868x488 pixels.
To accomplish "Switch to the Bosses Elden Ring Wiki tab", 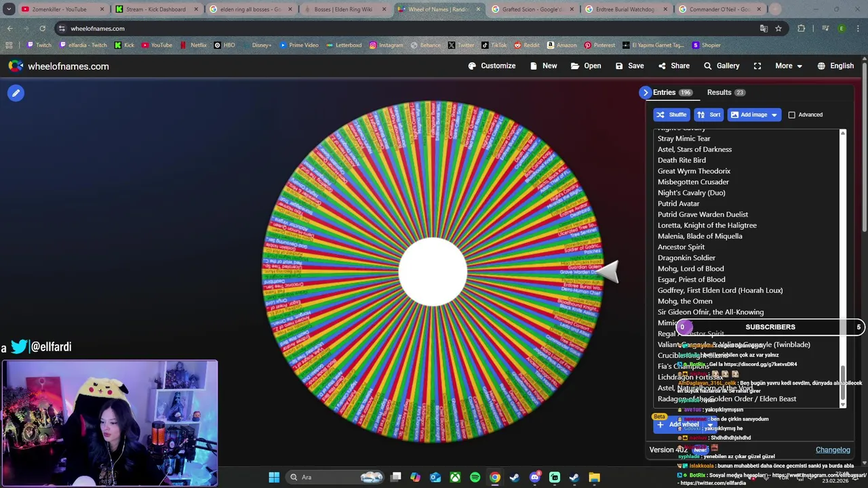I will (344, 9).
